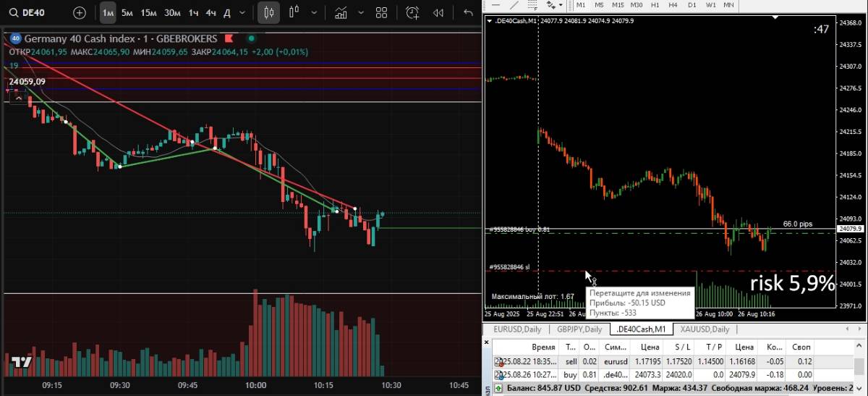Click the red stop-loss line for order #955828846

tap(651, 271)
